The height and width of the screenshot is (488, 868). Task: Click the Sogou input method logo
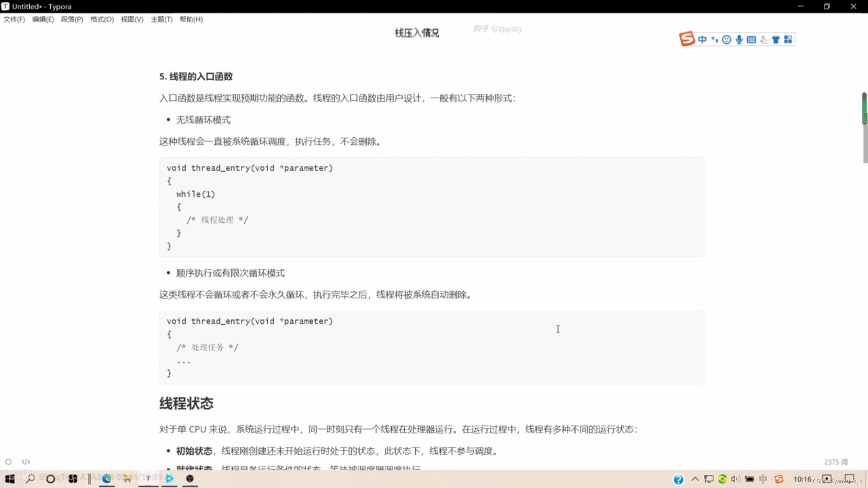click(x=687, y=39)
